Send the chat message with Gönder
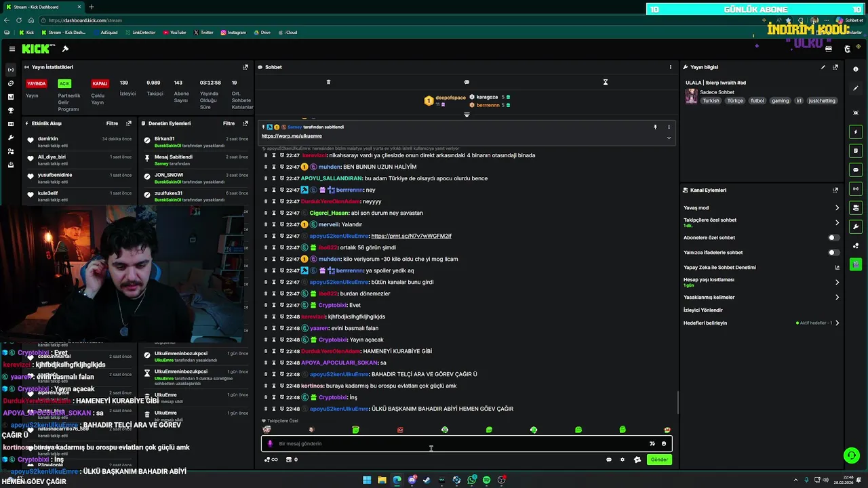The image size is (868, 488). pyautogui.click(x=659, y=460)
